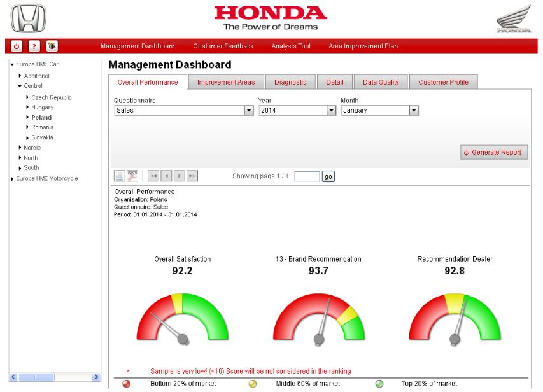Collapse the Central node arrow
The image size is (543, 392).
tap(20, 86)
